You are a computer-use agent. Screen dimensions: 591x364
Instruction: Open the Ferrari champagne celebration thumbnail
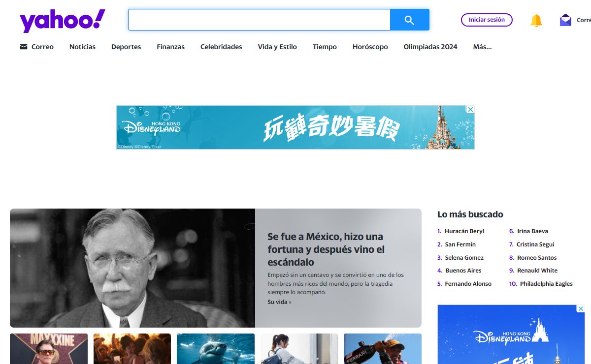point(383,349)
